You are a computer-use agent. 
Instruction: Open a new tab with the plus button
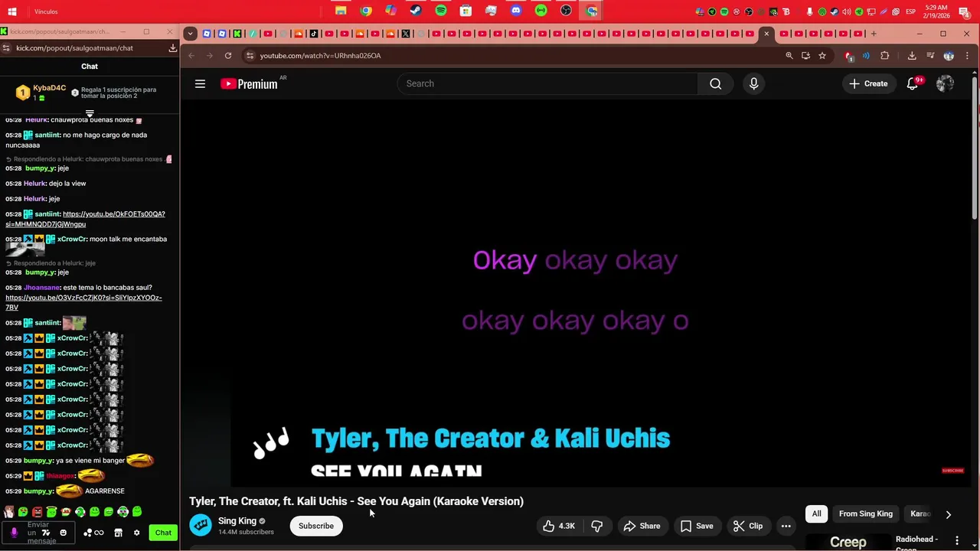pyautogui.click(x=874, y=34)
